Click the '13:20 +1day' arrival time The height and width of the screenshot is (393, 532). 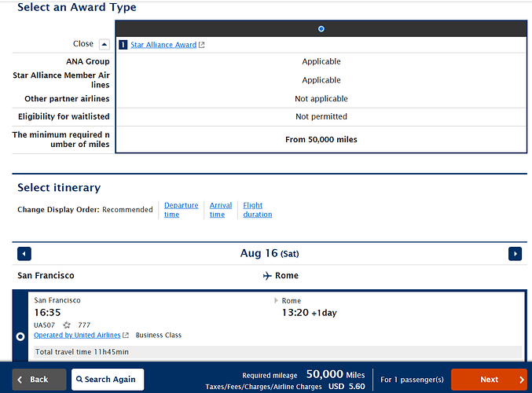click(x=309, y=313)
